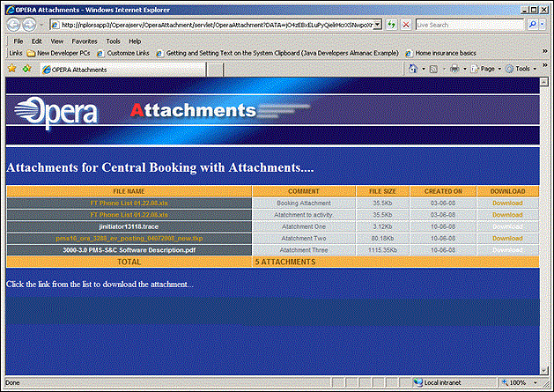Open the address bar history dropdown
The height and width of the screenshot is (392, 554).
377,25
